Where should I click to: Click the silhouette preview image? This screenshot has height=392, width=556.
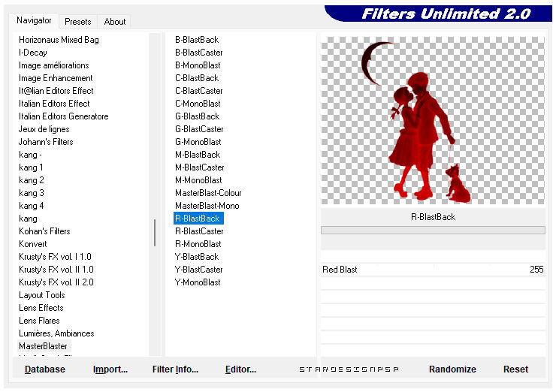click(x=433, y=120)
